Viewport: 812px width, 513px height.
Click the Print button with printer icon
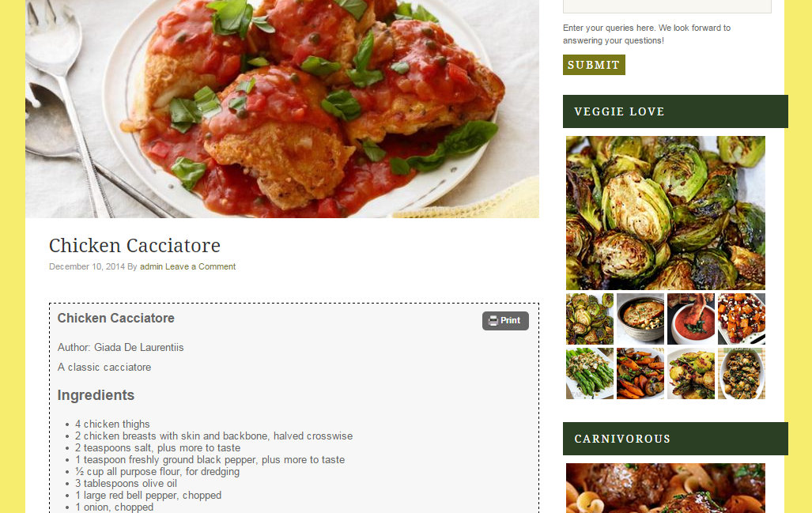pyautogui.click(x=505, y=320)
